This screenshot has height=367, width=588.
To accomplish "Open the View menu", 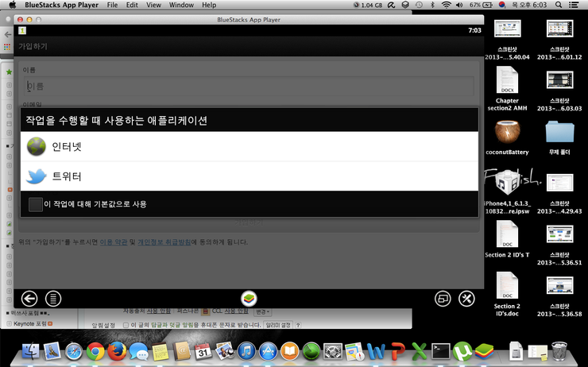I will [x=153, y=5].
